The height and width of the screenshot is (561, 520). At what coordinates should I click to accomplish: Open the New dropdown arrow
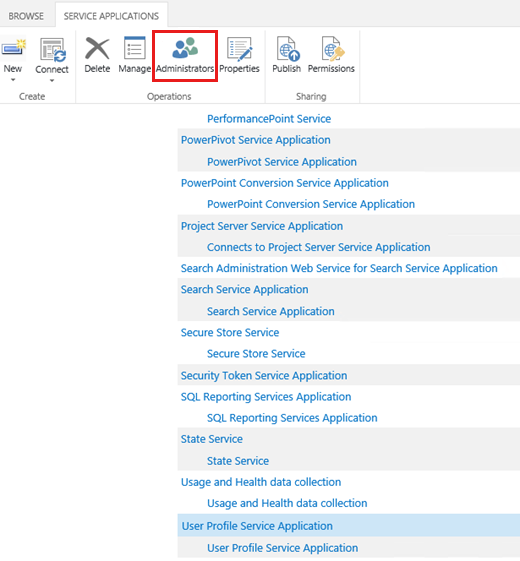[x=13, y=80]
